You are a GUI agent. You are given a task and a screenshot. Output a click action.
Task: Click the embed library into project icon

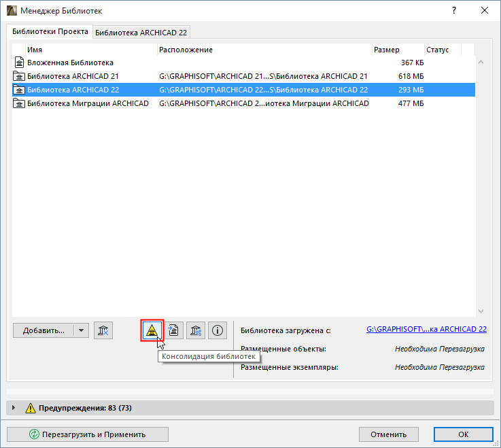[x=174, y=330]
